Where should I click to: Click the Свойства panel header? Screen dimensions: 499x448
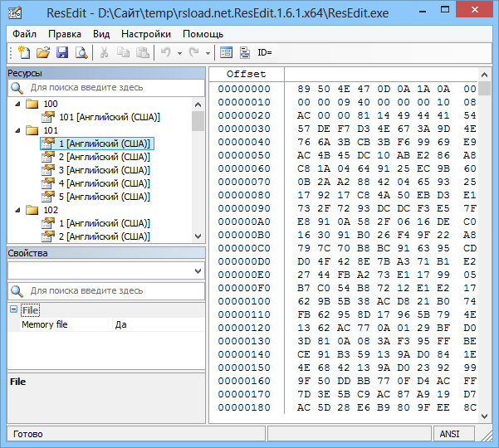[x=106, y=253]
